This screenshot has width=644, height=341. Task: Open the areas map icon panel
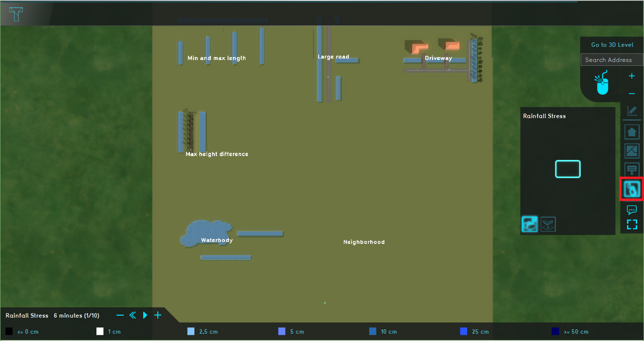coord(632,151)
